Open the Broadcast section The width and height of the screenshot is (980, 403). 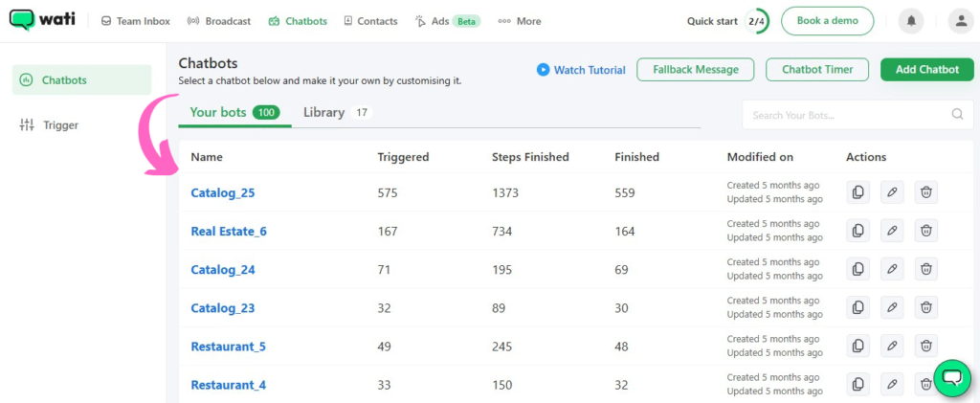coord(219,21)
